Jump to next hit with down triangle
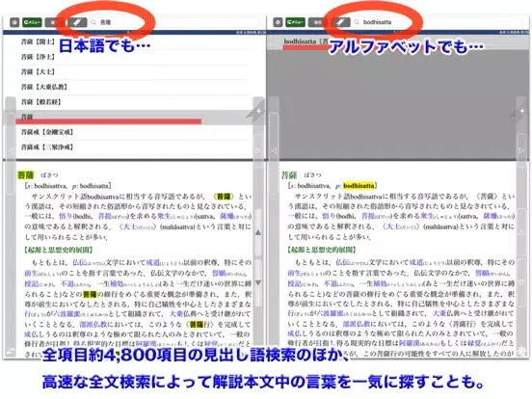 point(258,282)
